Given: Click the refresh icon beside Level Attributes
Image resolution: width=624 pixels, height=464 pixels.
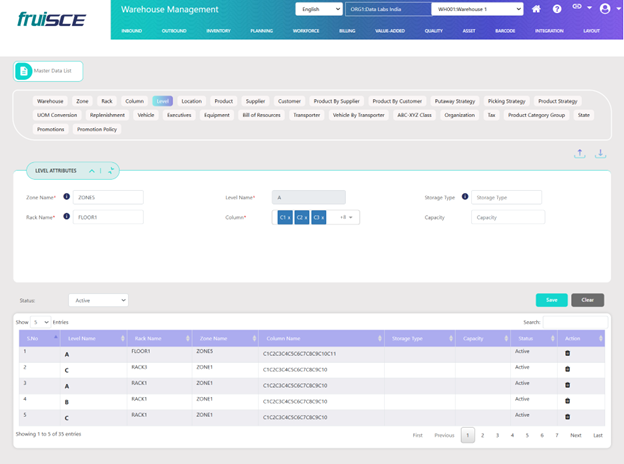Looking at the screenshot, I should (x=112, y=171).
